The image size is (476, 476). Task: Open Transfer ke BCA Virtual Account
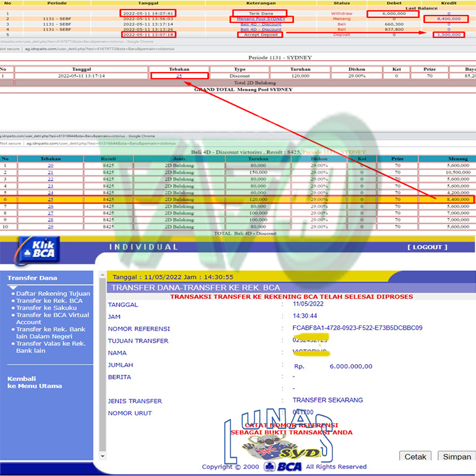click(52, 318)
